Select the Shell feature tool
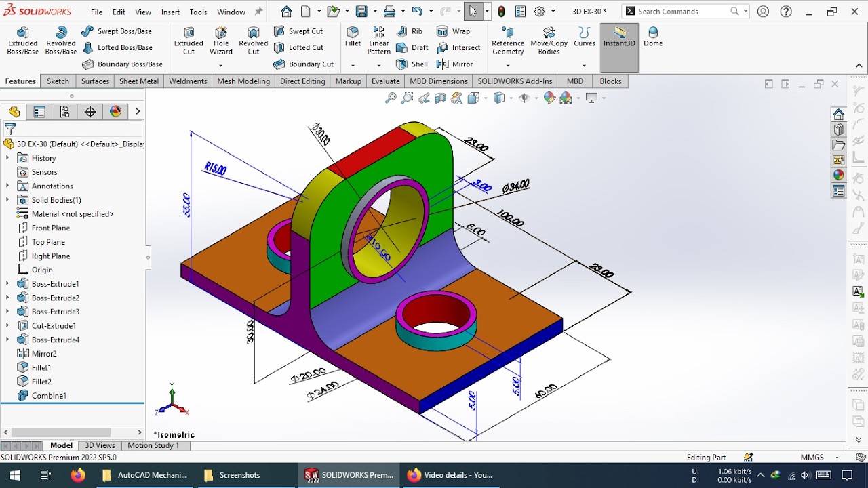868x488 pixels. point(412,64)
